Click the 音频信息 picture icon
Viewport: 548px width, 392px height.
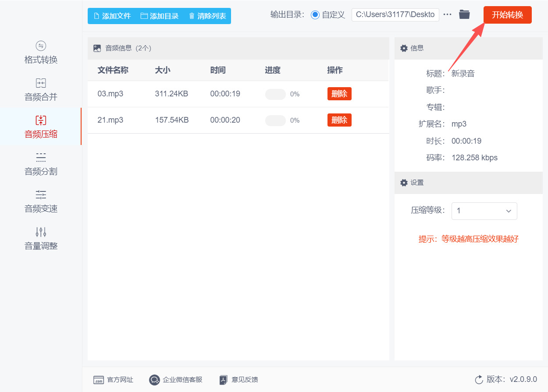tap(97, 48)
